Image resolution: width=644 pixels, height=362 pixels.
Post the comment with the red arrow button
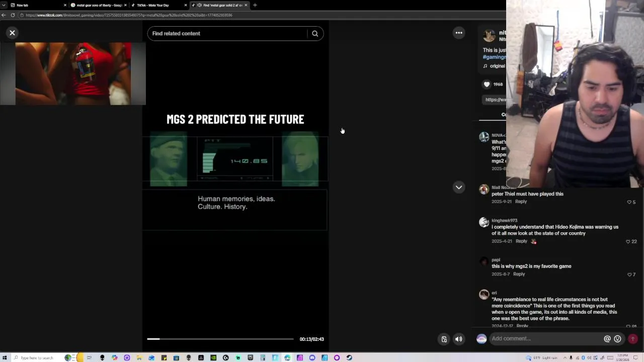(x=633, y=339)
